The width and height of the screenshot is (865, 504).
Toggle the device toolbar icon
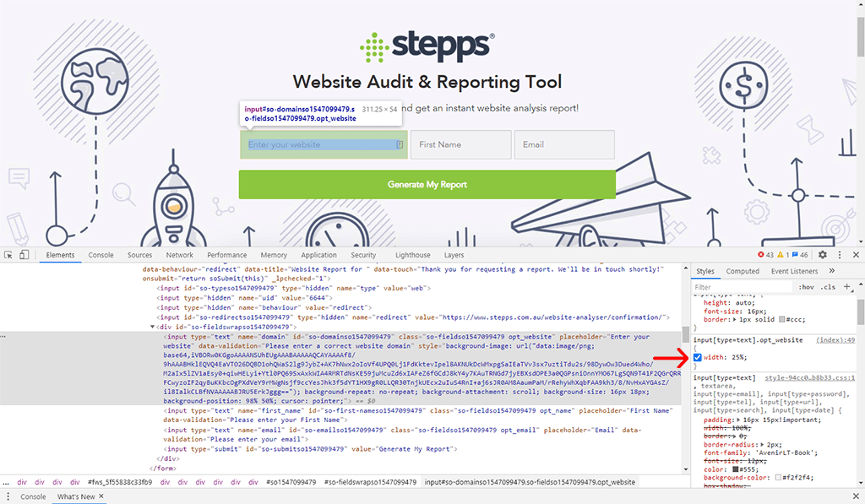[x=24, y=255]
